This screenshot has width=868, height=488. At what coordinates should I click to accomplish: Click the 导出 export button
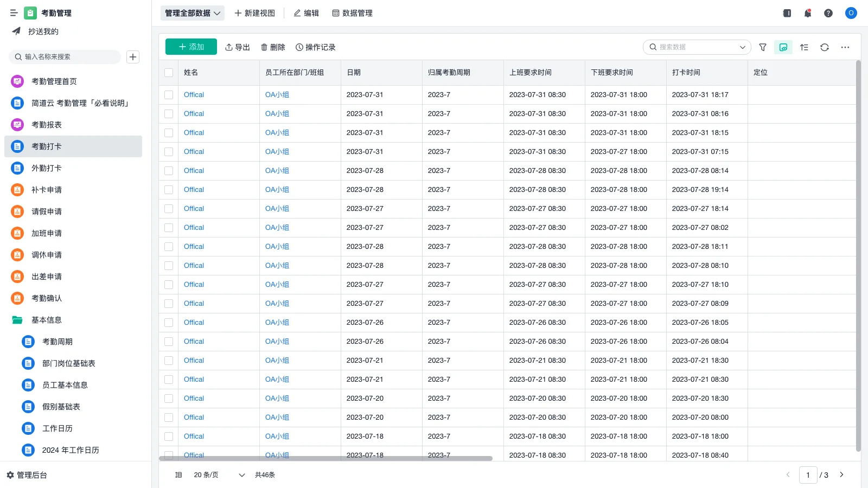[x=238, y=47]
